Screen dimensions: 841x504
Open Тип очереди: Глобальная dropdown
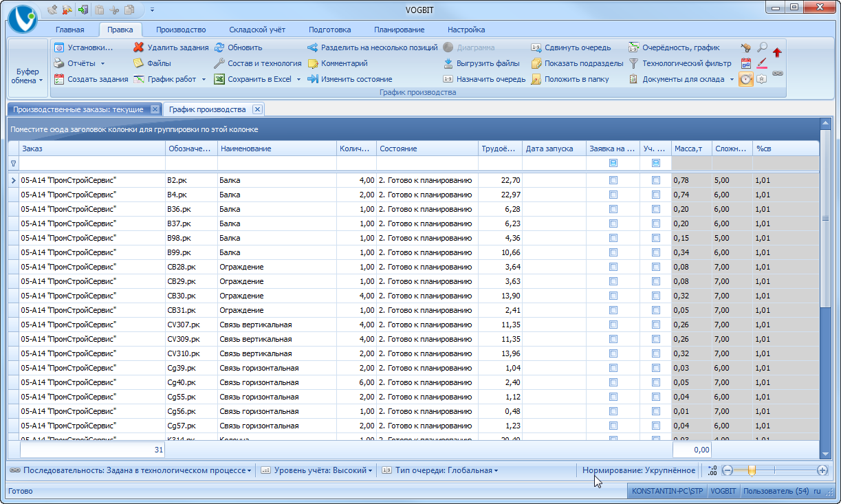pyautogui.click(x=440, y=470)
